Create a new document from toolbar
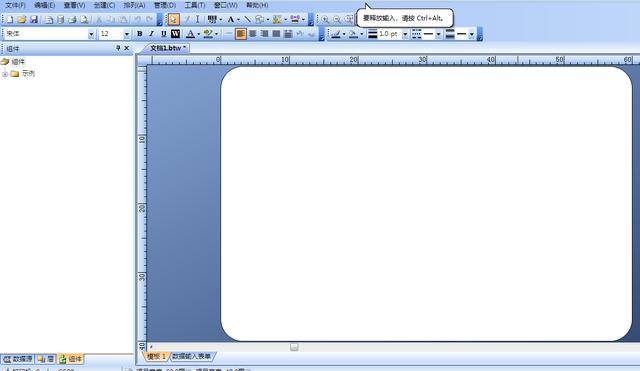640x371 pixels. tap(10, 19)
